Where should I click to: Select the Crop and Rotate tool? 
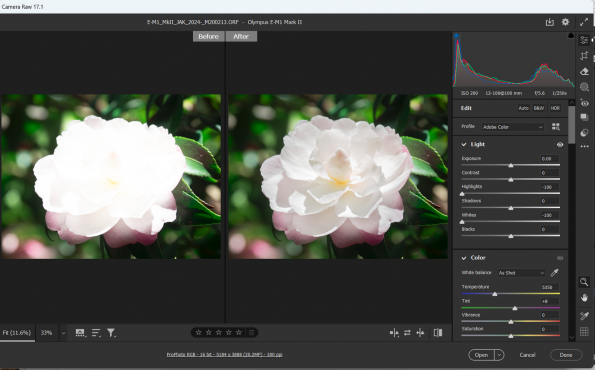(x=584, y=56)
